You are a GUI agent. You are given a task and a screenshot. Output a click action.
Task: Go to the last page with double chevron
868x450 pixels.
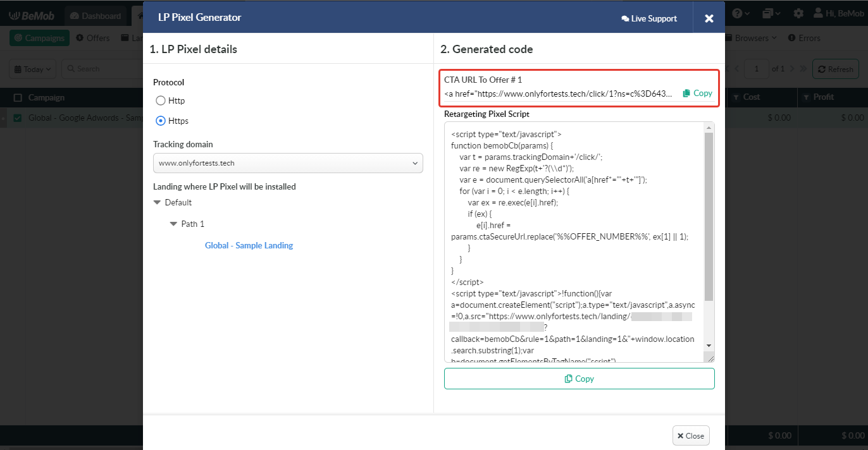coord(803,69)
